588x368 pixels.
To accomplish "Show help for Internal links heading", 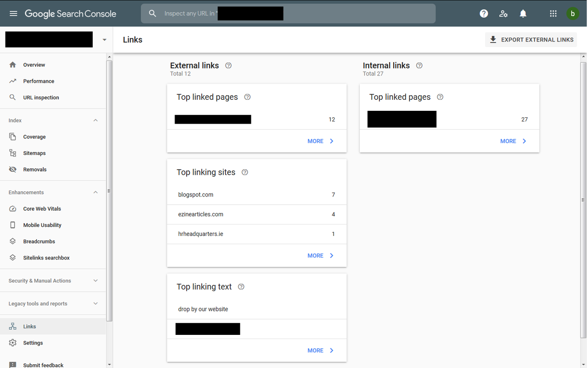I will [x=419, y=65].
